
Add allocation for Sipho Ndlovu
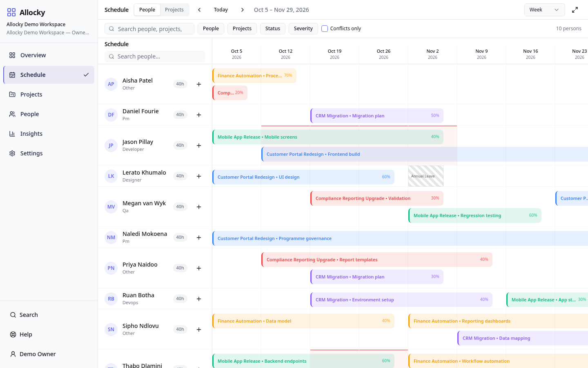[199, 330]
